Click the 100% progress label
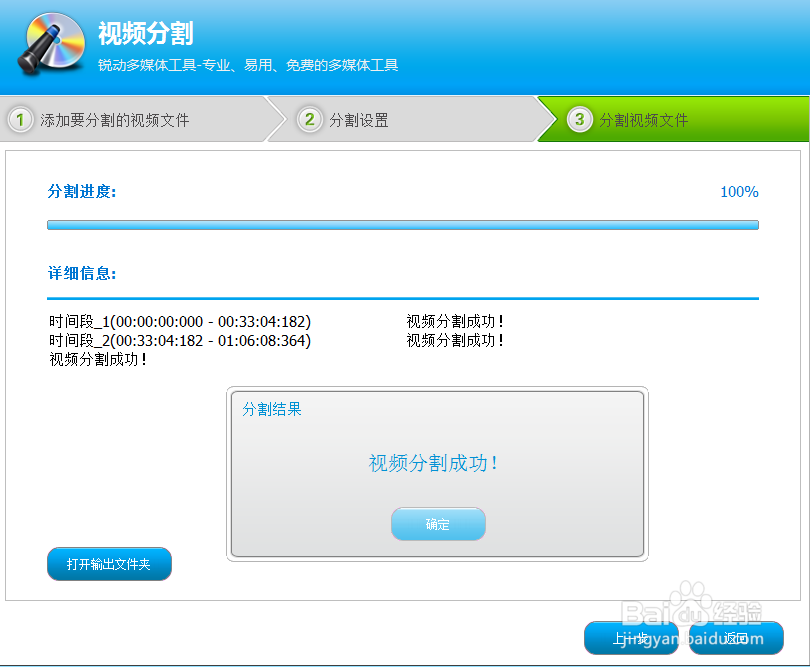810x667 pixels. pyautogui.click(x=738, y=192)
